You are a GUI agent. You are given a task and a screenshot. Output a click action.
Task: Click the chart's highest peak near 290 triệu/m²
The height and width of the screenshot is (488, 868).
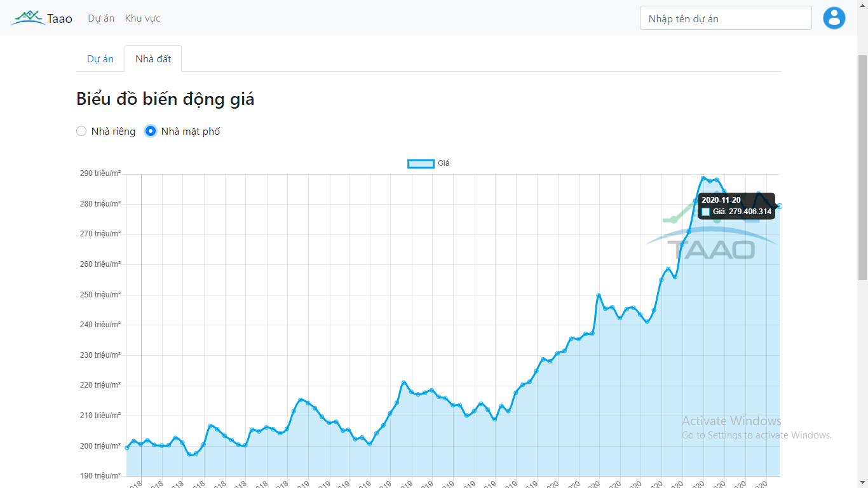[703, 178]
